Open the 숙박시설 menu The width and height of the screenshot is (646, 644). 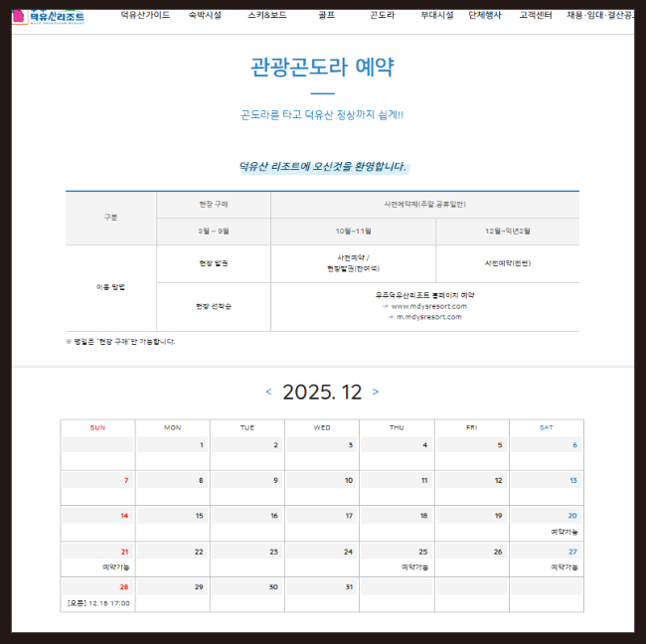(205, 15)
